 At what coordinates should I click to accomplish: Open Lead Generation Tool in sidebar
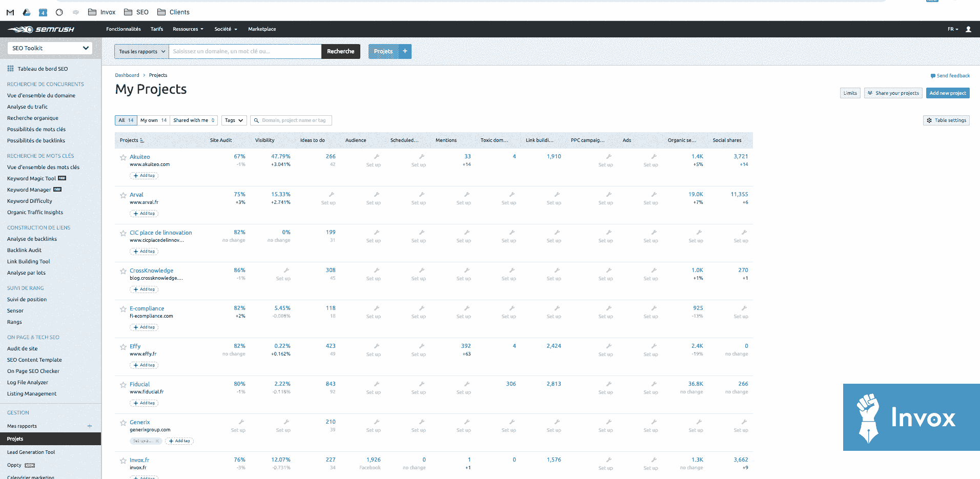31,452
